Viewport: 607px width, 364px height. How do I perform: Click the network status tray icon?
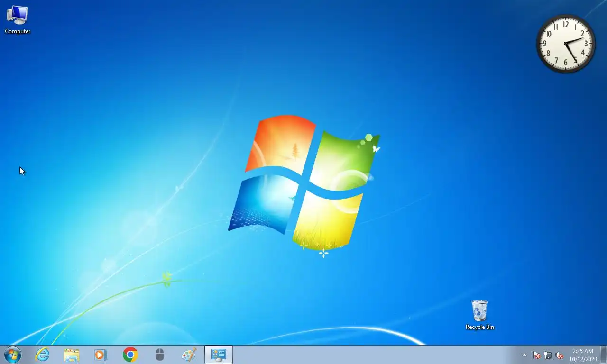548,355
